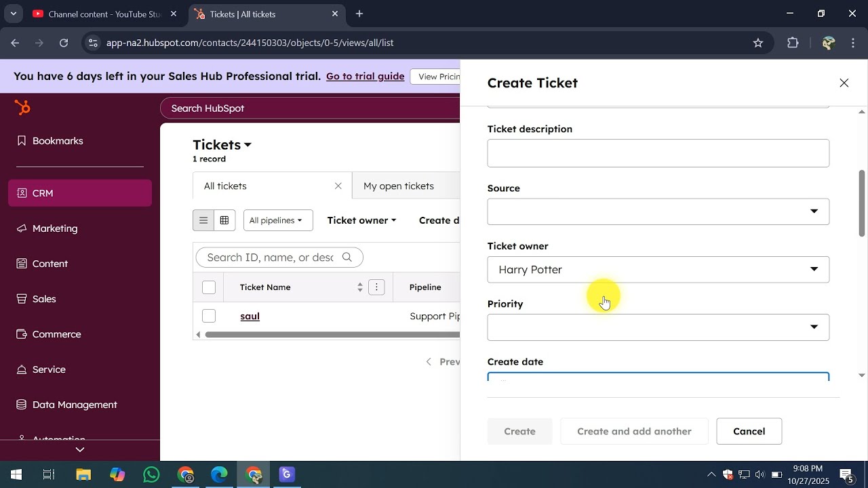
Task: Open a new browser tab
Action: pos(359,14)
